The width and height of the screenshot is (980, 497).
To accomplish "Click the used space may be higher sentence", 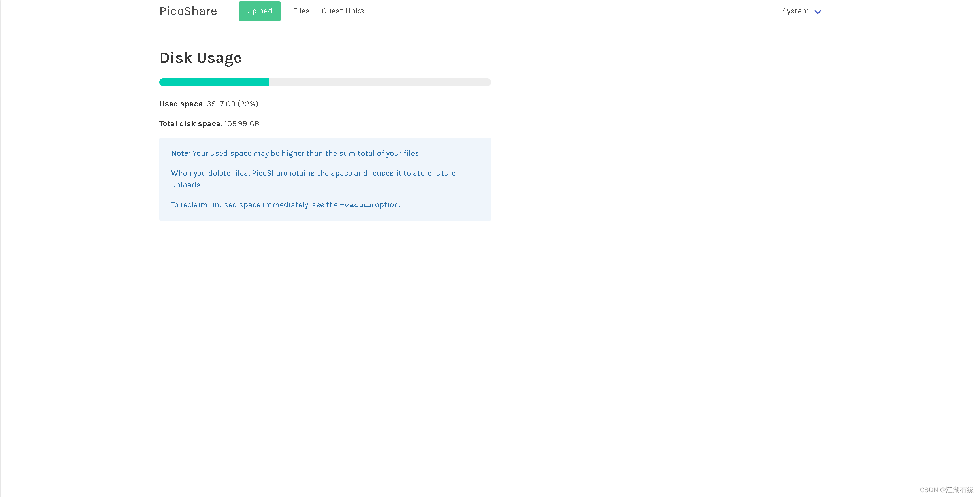I will (306, 153).
